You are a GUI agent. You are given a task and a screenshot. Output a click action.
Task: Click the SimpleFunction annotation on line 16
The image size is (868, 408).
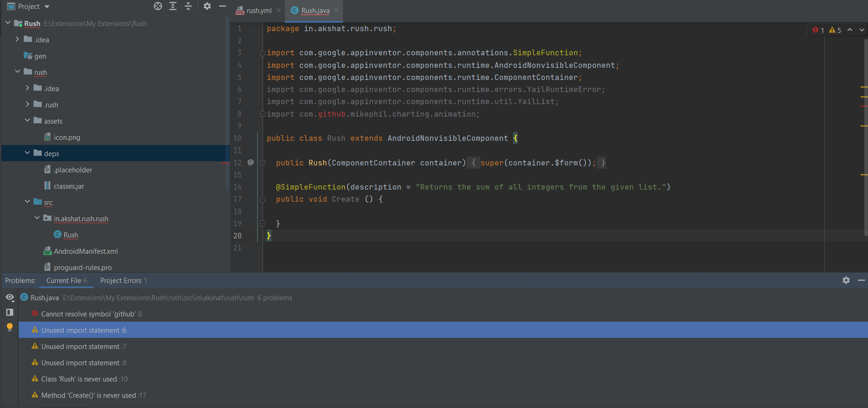pyautogui.click(x=311, y=187)
